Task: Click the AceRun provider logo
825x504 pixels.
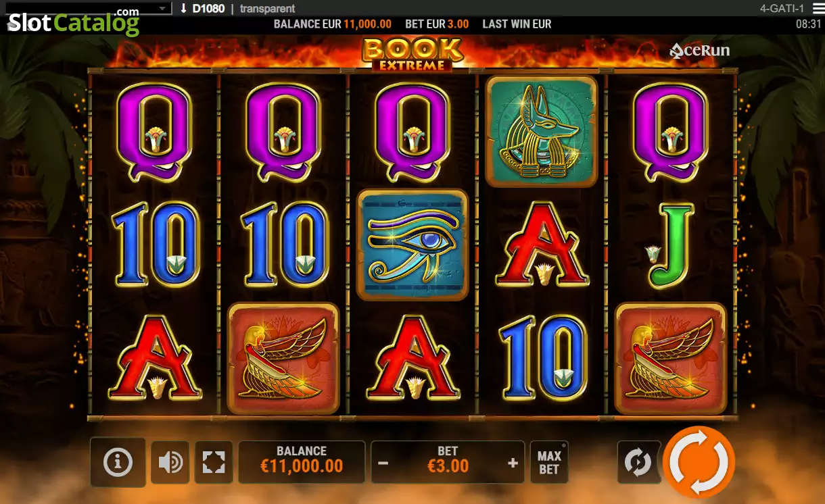Action: (699, 51)
